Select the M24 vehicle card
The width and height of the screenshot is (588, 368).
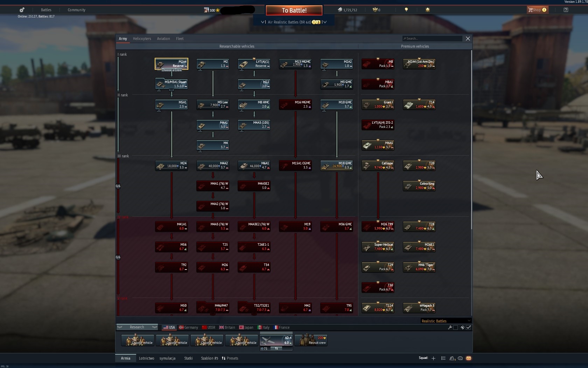[x=171, y=165]
